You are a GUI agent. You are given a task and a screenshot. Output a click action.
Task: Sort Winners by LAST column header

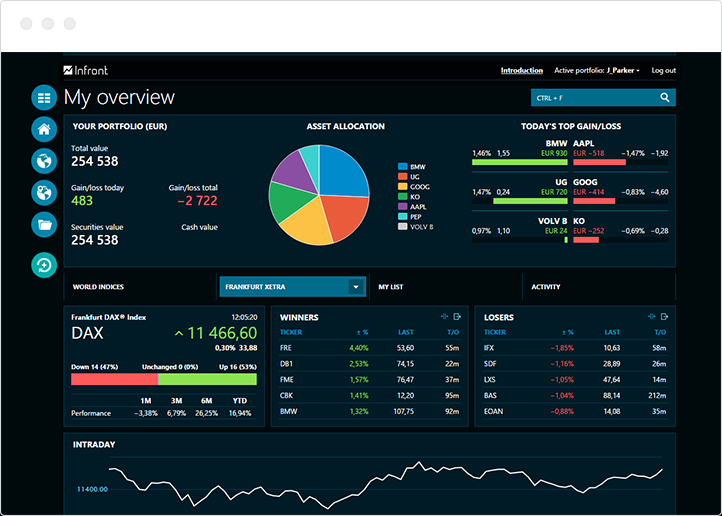point(406,332)
